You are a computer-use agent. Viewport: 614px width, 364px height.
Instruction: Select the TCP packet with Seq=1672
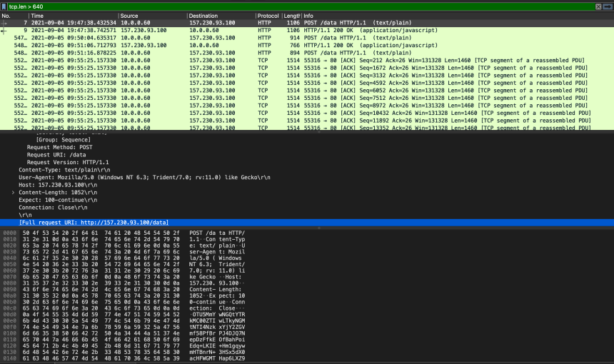pos(307,68)
